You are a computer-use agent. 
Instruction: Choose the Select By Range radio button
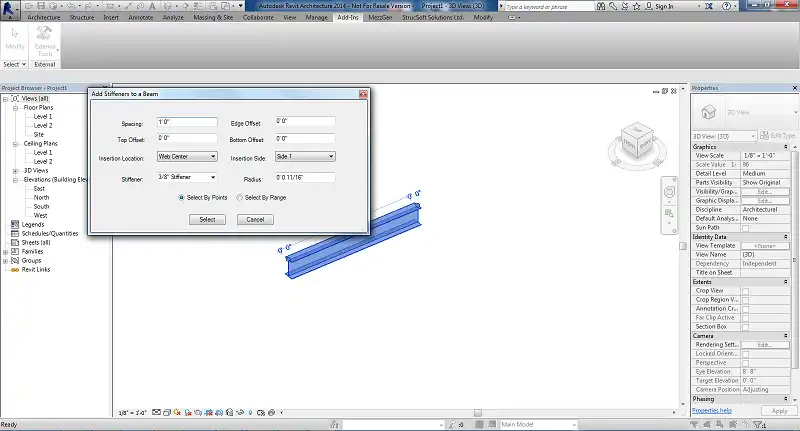pos(239,198)
